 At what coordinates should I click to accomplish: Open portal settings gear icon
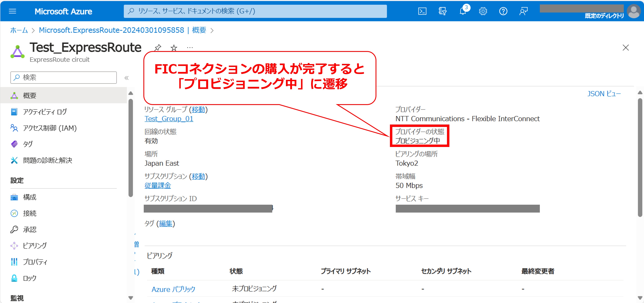pos(483,11)
